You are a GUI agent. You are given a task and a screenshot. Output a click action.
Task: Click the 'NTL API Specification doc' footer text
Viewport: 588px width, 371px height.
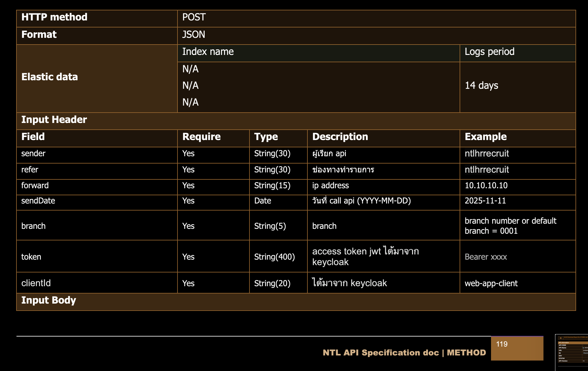[x=380, y=353]
